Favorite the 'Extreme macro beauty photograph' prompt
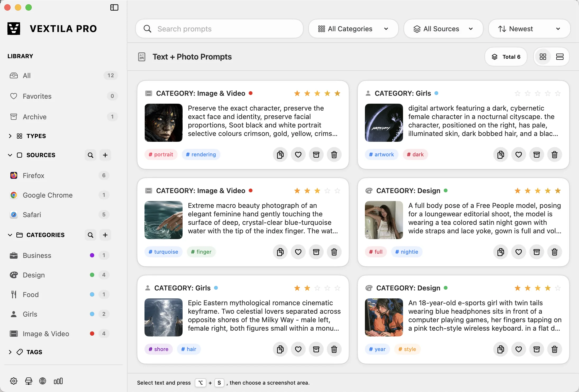The width and height of the screenshot is (579, 392). pyautogui.click(x=298, y=252)
